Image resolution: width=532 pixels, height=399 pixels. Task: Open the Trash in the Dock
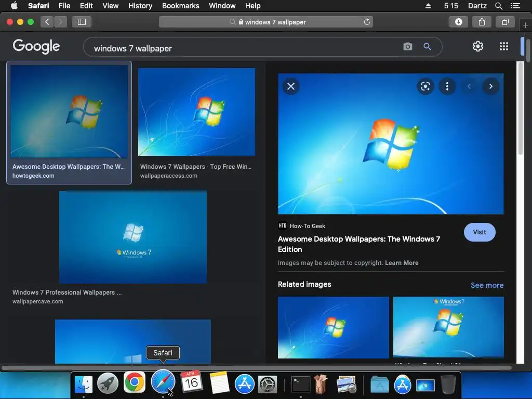[x=448, y=385]
